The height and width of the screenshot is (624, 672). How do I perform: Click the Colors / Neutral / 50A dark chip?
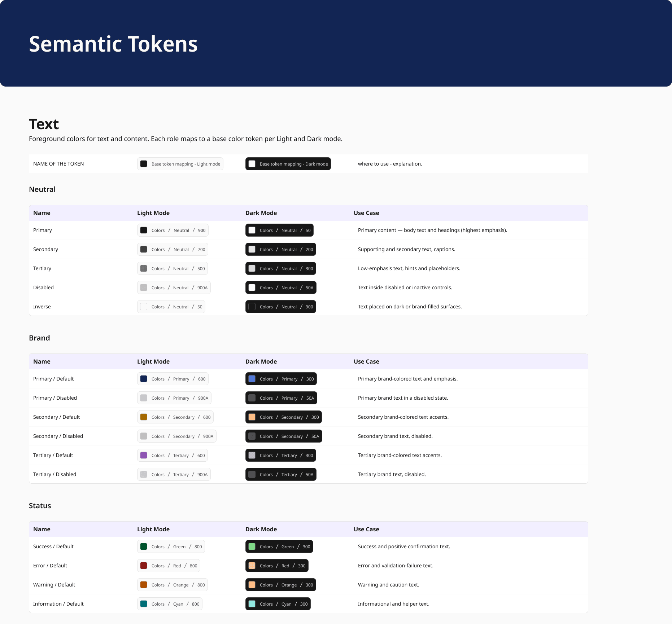click(x=281, y=287)
